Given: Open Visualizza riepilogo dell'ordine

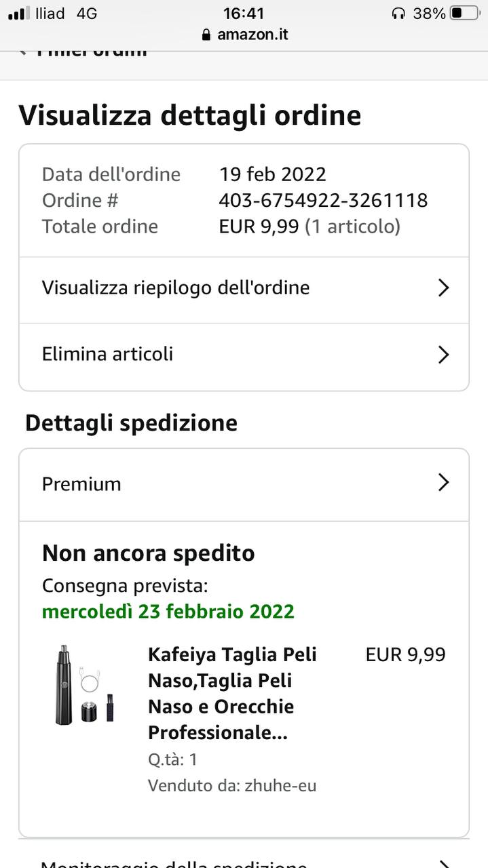Looking at the screenshot, I should point(176,288).
